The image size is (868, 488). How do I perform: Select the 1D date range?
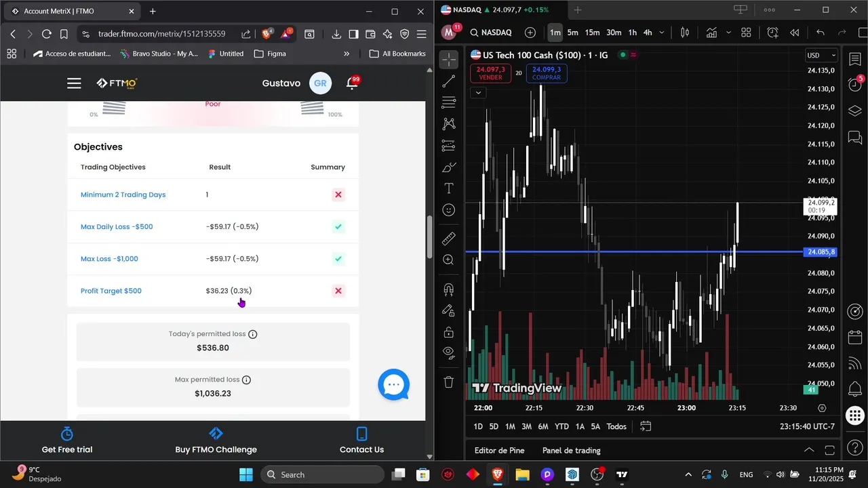tap(478, 426)
